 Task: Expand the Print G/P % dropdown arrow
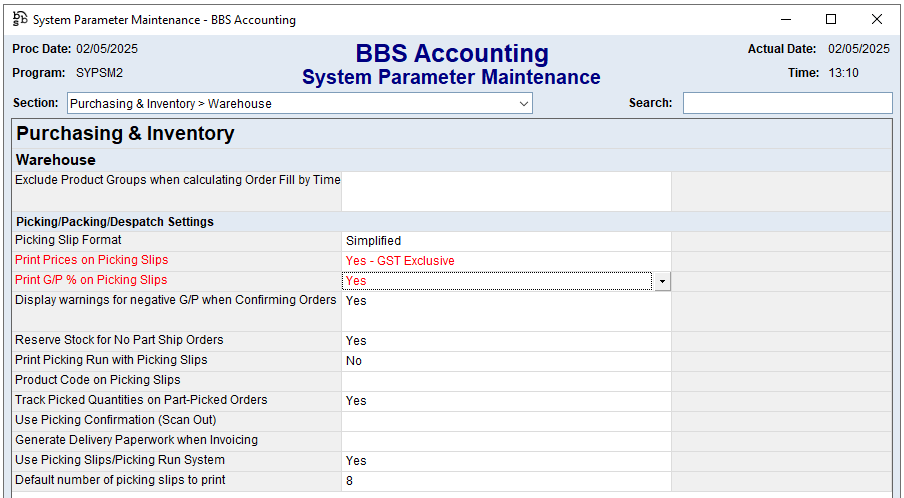[x=662, y=282]
